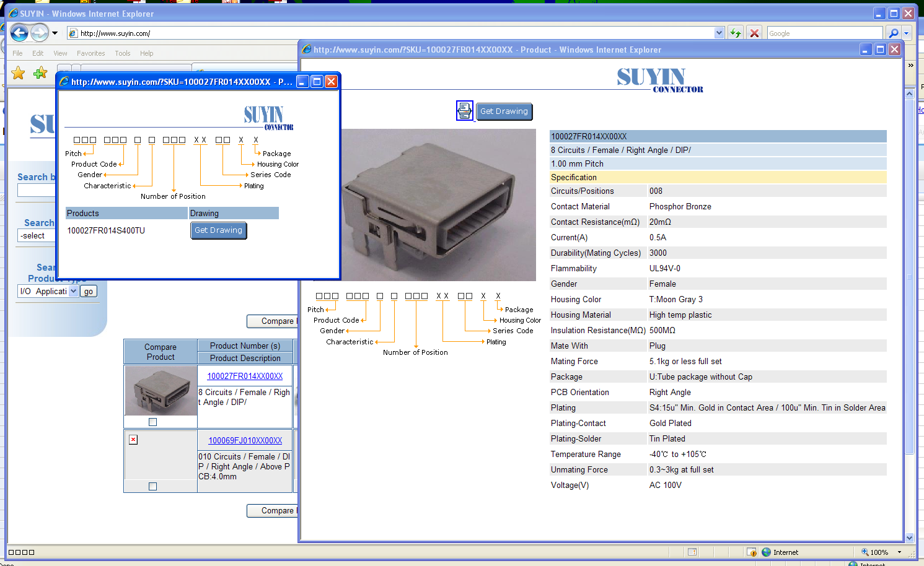Go forward with the Forward arrow button
Viewport: 924px width, 566px height.
pos(40,33)
